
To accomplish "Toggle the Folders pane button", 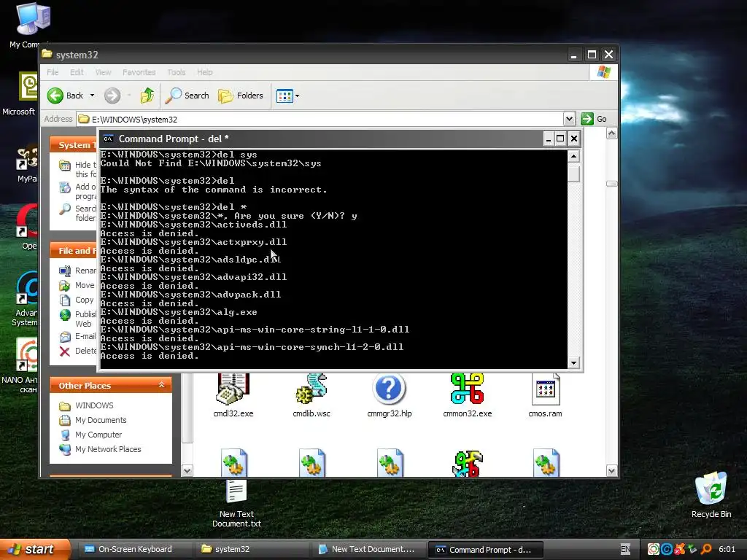I will [241, 96].
